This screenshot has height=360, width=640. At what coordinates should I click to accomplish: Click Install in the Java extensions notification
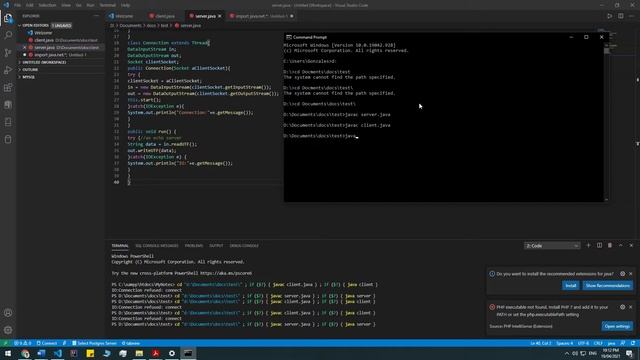[571, 285]
